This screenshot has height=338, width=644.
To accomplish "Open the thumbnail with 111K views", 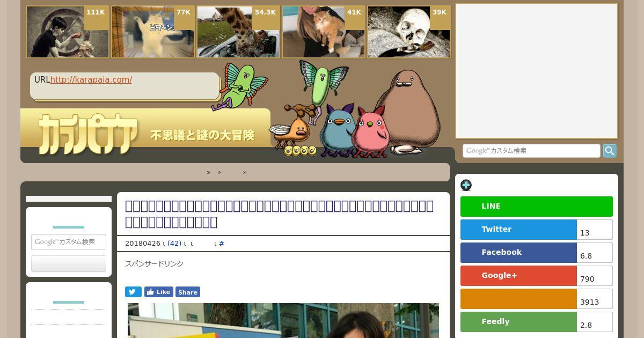I will (x=68, y=32).
